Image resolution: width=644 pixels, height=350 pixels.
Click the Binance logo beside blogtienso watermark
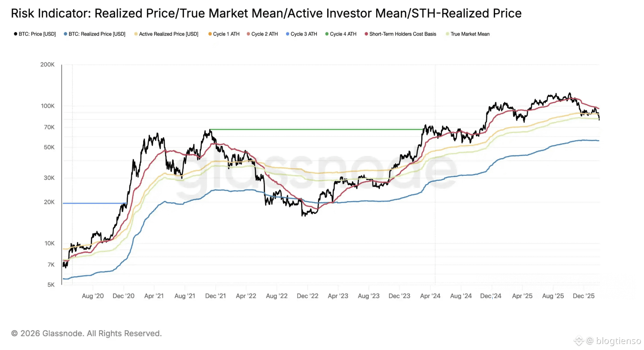click(579, 341)
